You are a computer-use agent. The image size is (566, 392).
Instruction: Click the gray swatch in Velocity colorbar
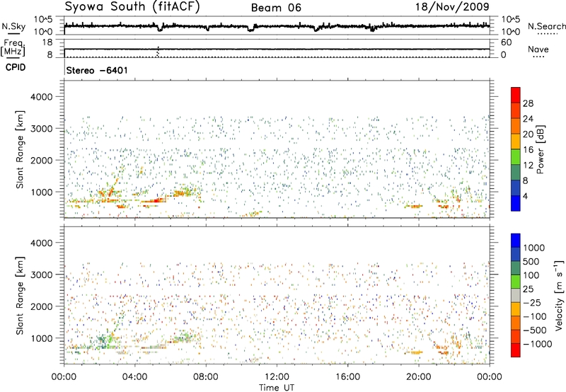pos(516,295)
